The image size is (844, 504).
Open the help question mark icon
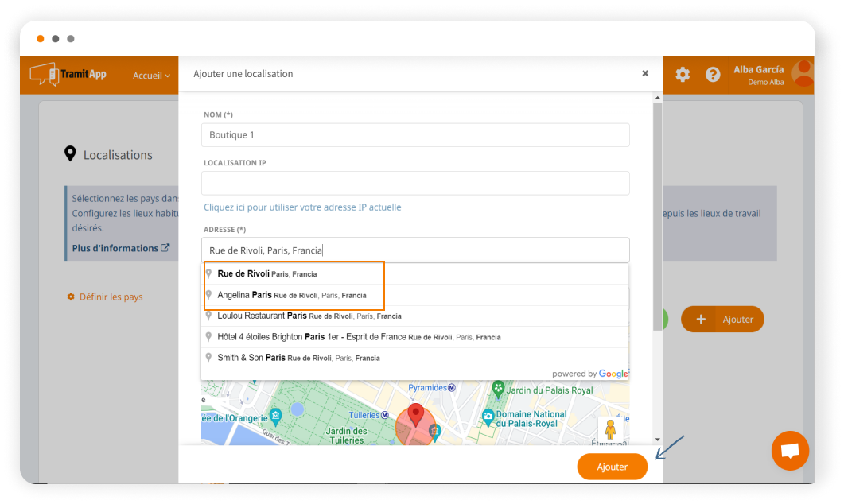pyautogui.click(x=713, y=75)
